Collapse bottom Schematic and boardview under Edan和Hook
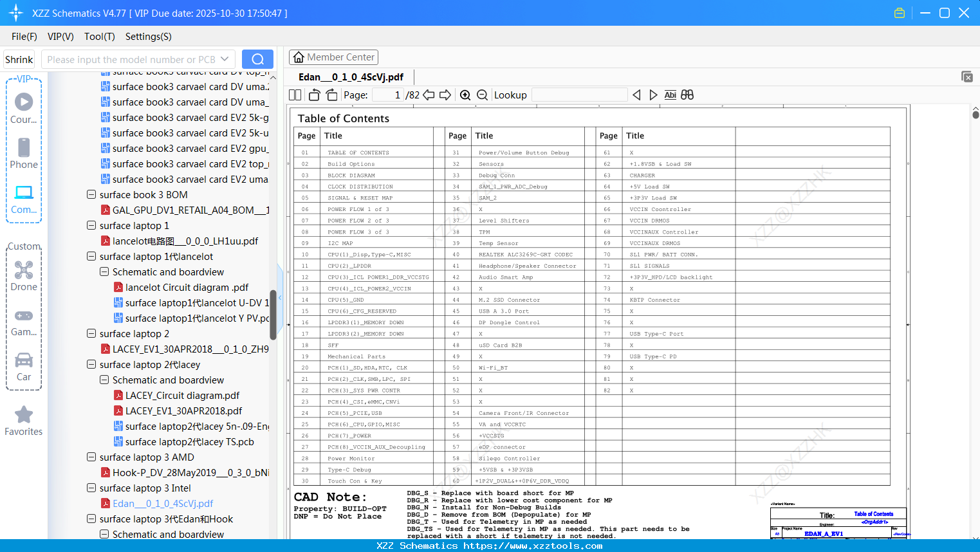 click(104, 534)
